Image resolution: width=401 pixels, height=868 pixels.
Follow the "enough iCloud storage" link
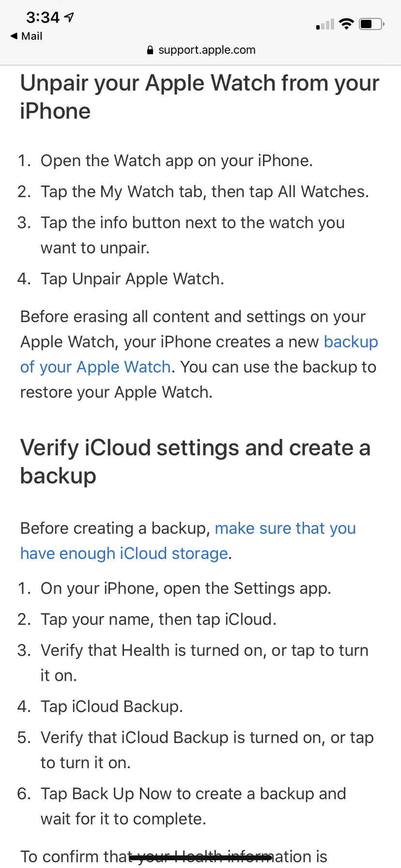124,553
